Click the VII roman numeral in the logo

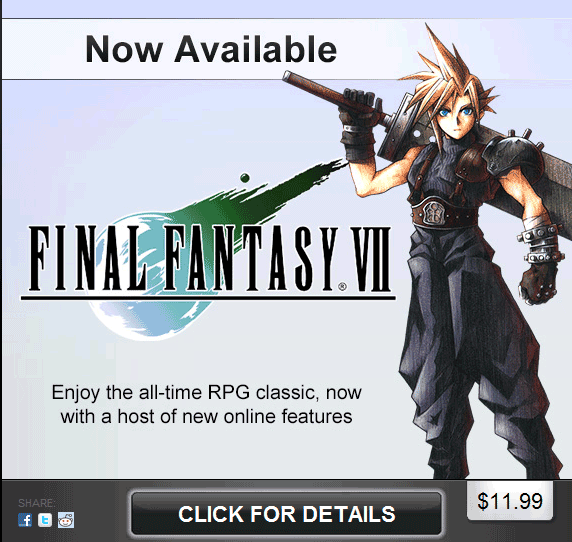[373, 259]
